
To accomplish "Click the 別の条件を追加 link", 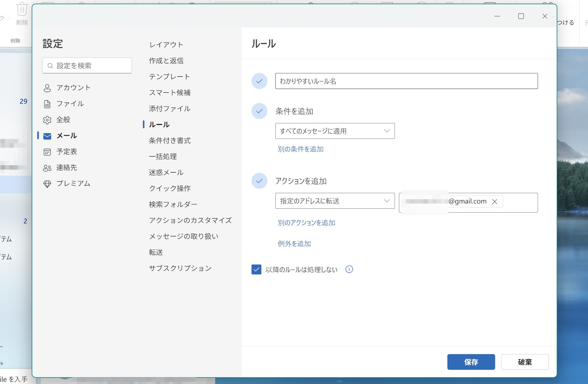I will point(301,149).
